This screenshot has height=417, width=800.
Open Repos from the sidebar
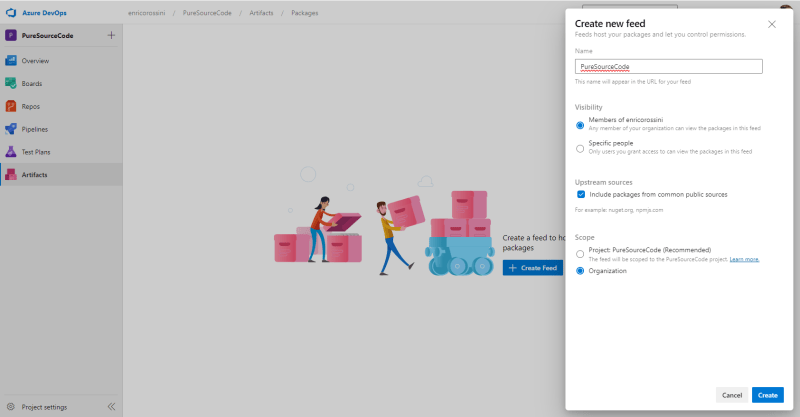[x=61, y=106]
